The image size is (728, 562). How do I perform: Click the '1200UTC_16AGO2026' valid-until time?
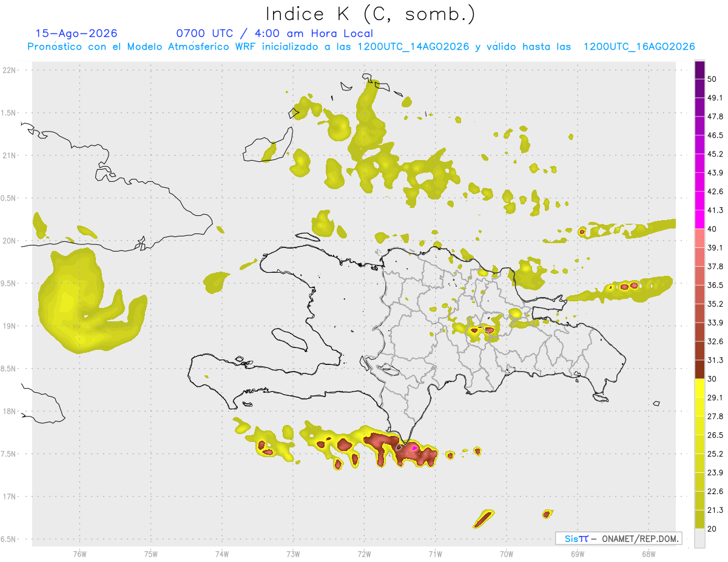[x=638, y=47]
